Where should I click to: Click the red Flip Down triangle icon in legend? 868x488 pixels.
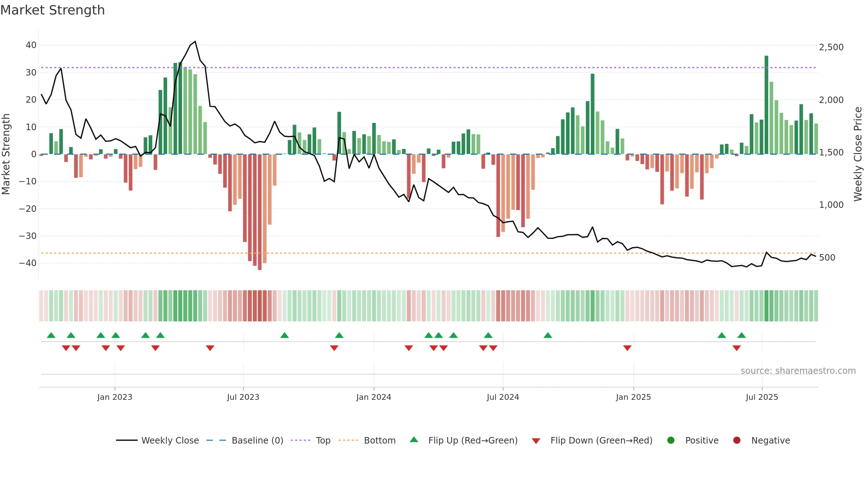point(536,441)
